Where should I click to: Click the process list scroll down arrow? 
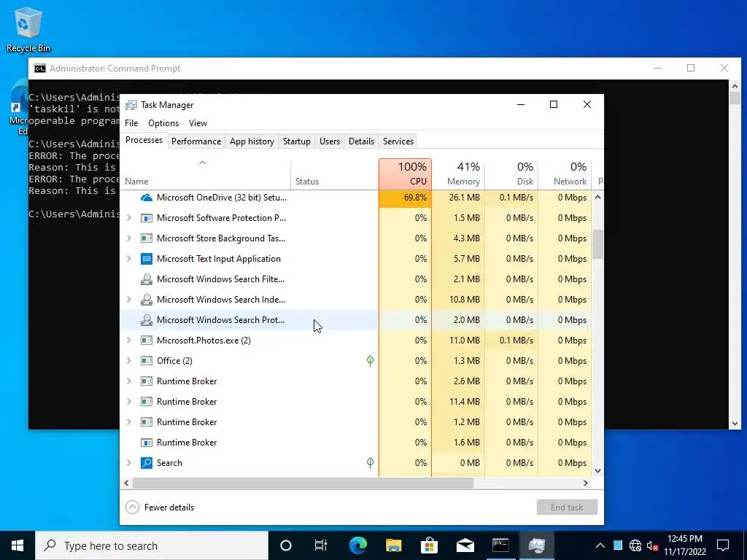pos(598,471)
